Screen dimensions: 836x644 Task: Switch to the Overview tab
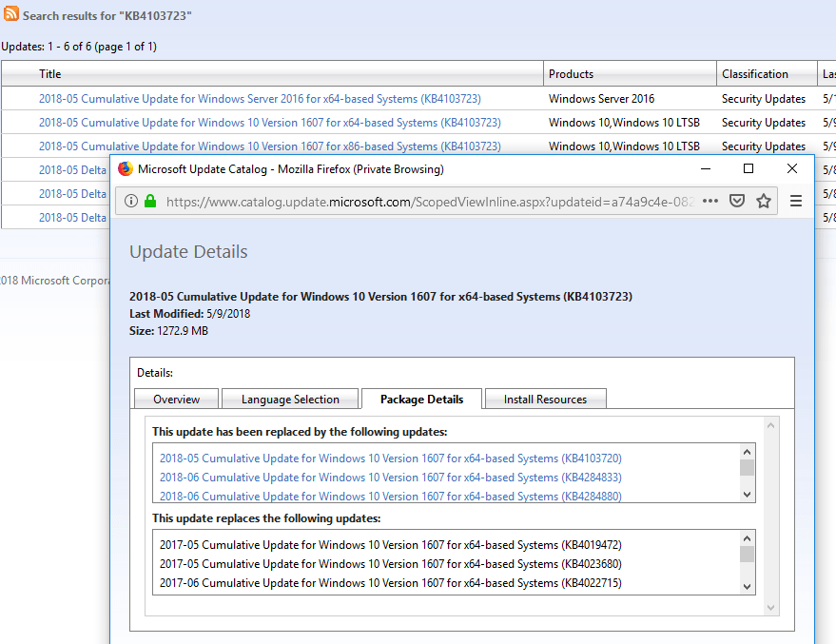tap(177, 399)
